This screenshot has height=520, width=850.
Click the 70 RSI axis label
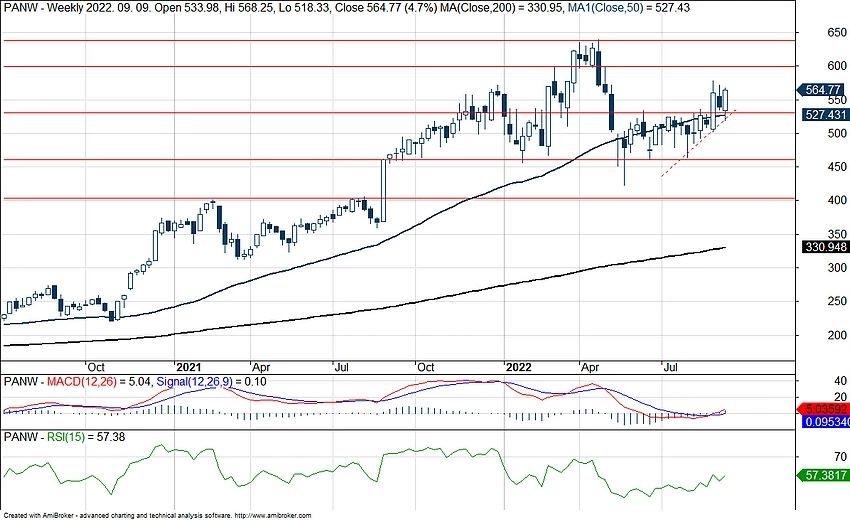[x=840, y=457]
